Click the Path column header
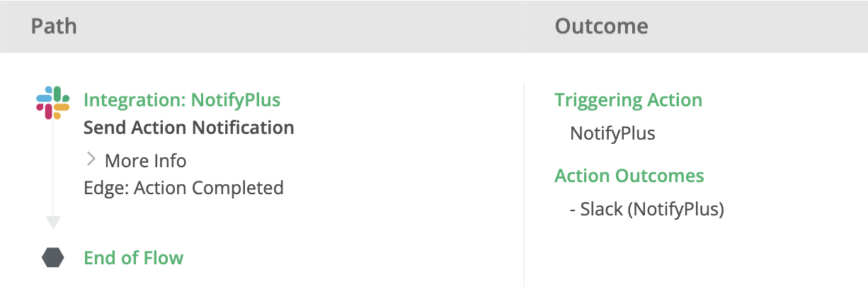Image resolution: width=868 pixels, height=287 pixels. point(54,27)
